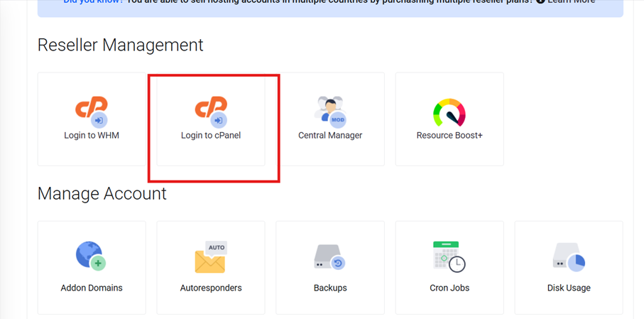The image size is (644, 319).
Task: Open "Backups" by clicking its label
Action: [330, 288]
